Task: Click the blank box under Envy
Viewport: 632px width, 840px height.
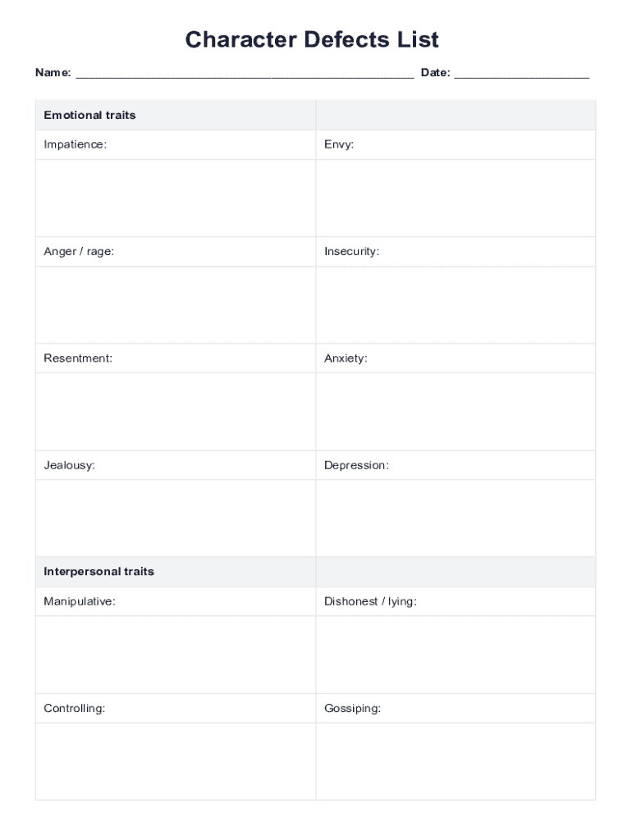Action: [456, 198]
